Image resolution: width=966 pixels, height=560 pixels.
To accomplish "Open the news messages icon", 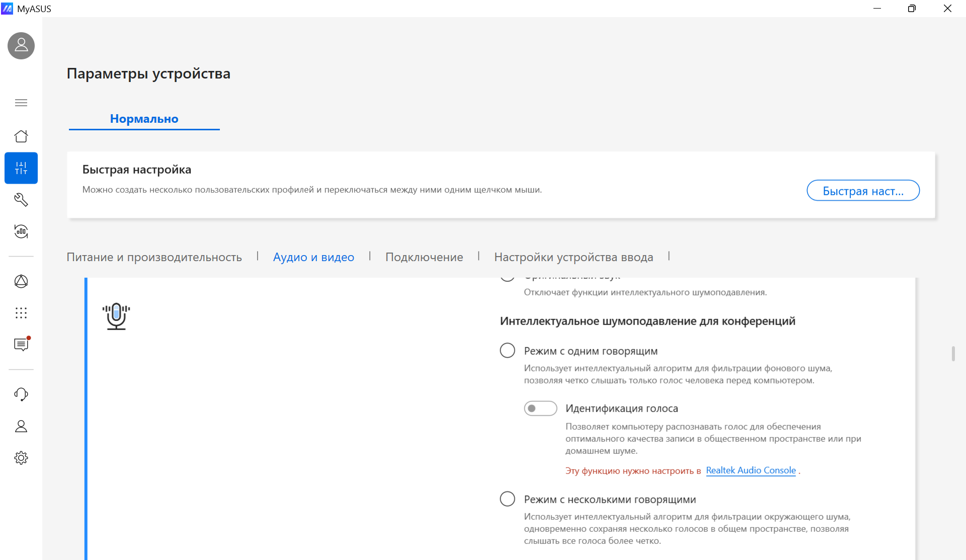I will point(21,344).
